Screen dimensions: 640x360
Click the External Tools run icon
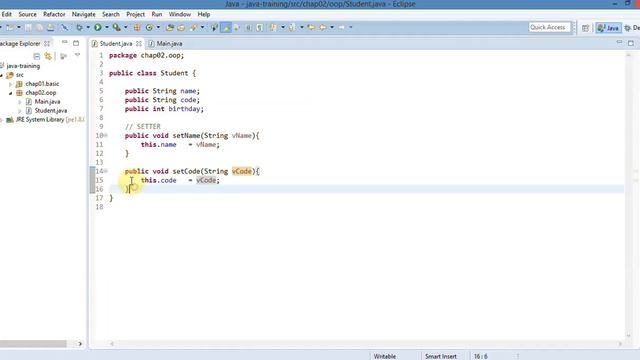(x=116, y=27)
